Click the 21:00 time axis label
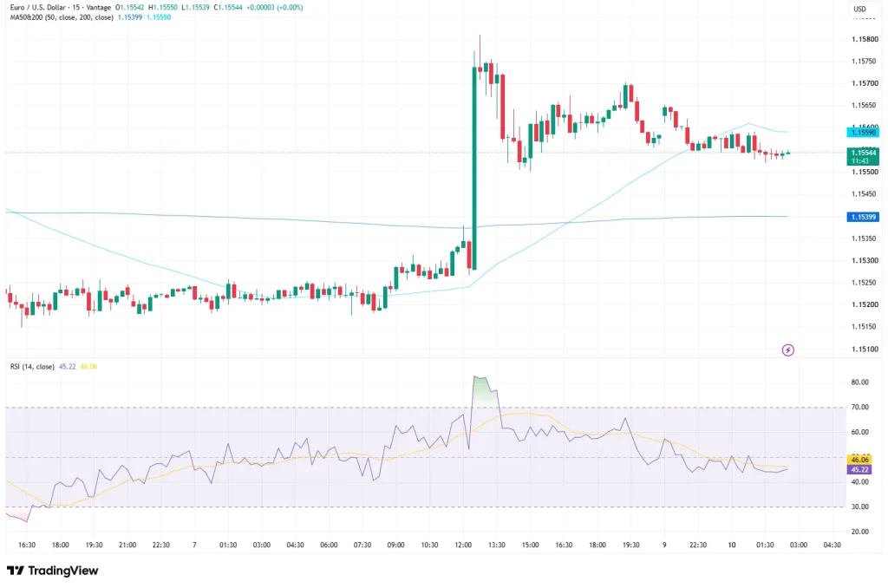 click(127, 545)
